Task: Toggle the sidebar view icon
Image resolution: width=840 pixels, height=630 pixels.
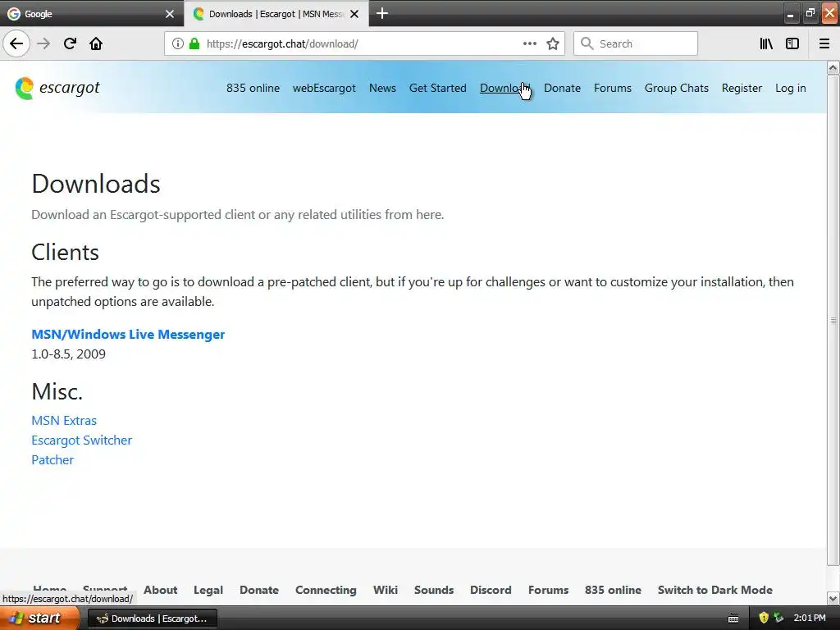Action: 792,43
